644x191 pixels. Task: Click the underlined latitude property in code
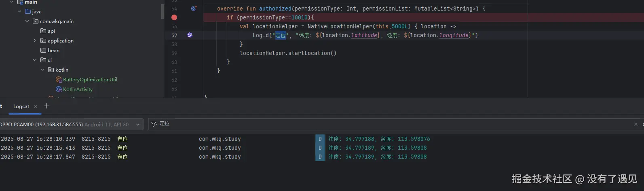(x=364, y=35)
